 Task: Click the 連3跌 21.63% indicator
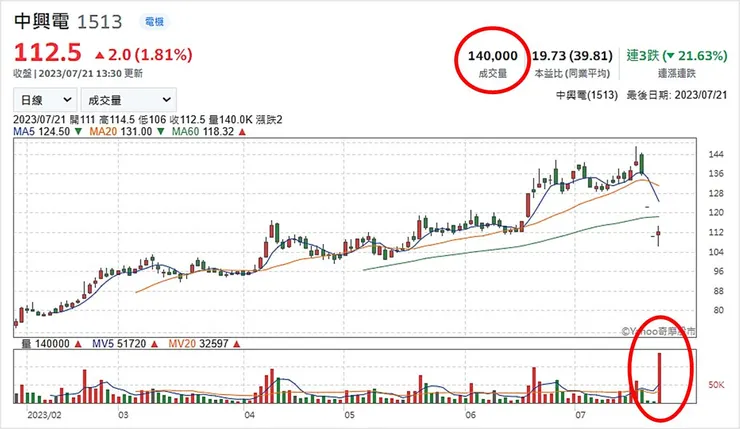coord(677,56)
